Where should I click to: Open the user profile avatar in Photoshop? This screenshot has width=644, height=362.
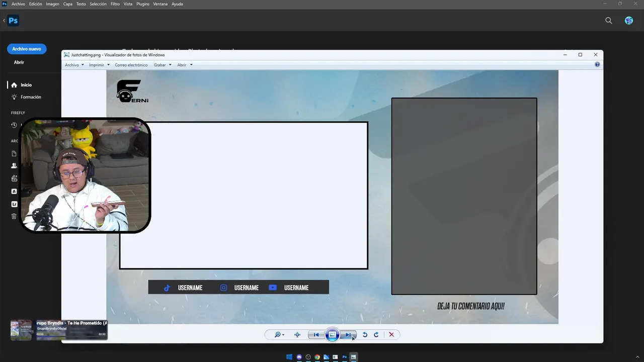629,21
